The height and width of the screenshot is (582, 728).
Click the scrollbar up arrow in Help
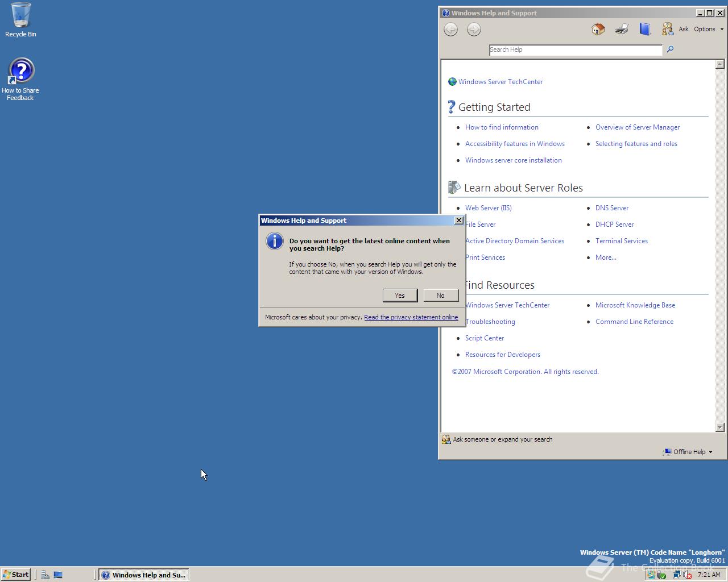719,64
